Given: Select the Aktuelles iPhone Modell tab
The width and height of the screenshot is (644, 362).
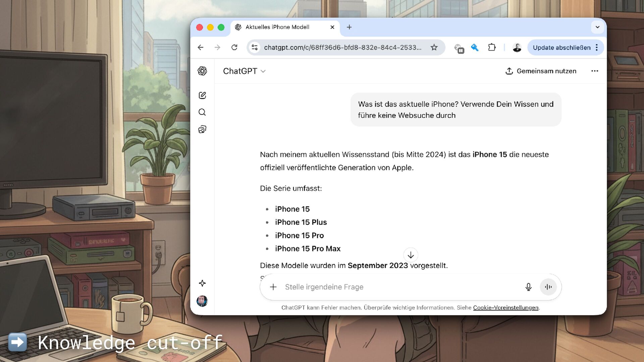Looking at the screenshot, I should (x=277, y=27).
